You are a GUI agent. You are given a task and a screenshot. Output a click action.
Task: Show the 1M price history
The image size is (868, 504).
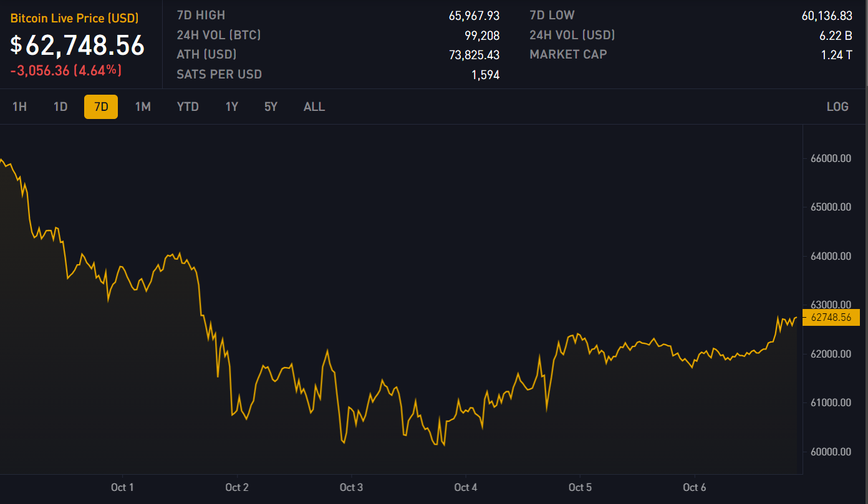(x=143, y=107)
